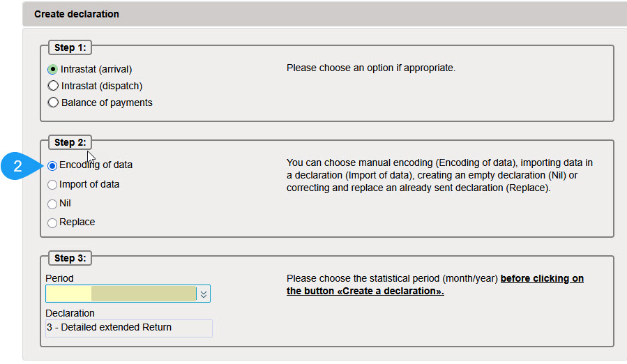Select Balance of payments radio button
Viewport: 627px width, 364px height.
53,103
